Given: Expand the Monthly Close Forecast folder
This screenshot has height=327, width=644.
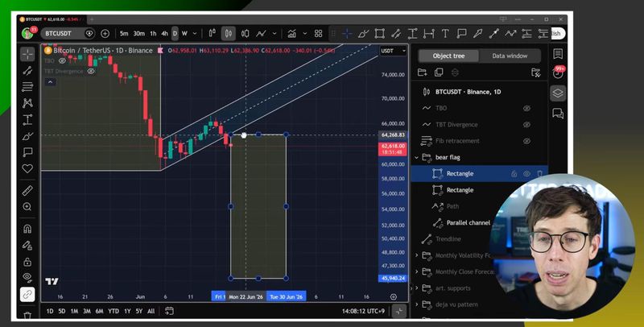Looking at the screenshot, I should (416, 272).
